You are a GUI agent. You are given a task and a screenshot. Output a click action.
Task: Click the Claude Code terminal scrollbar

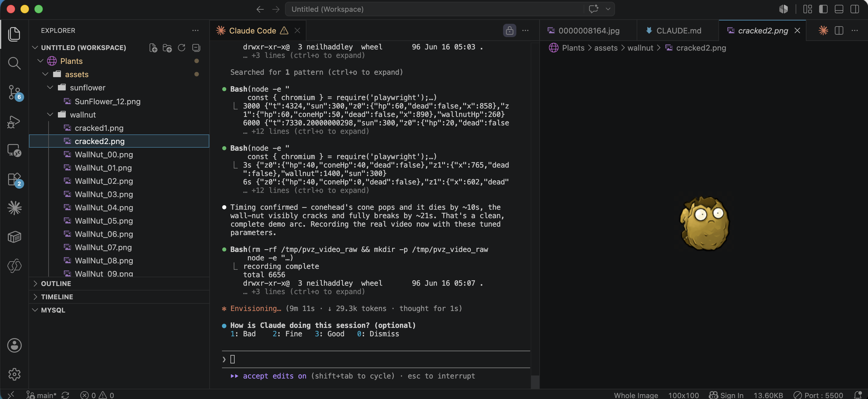tap(535, 382)
